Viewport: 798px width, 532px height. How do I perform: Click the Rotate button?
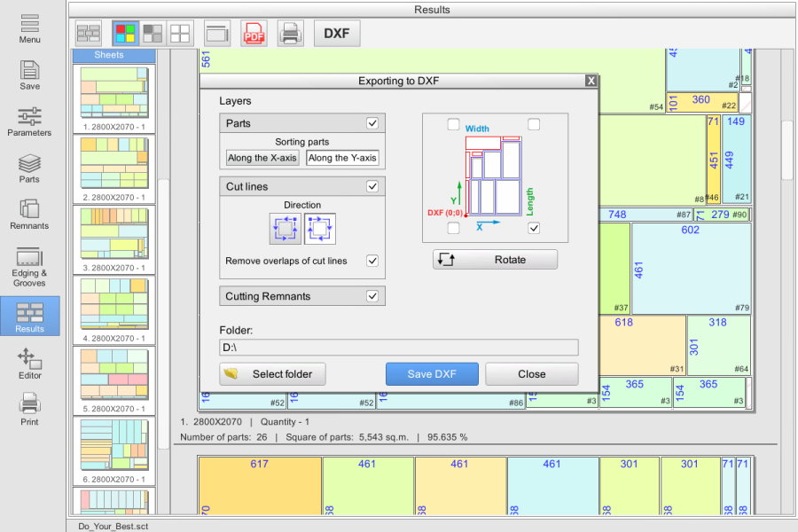coord(495,260)
